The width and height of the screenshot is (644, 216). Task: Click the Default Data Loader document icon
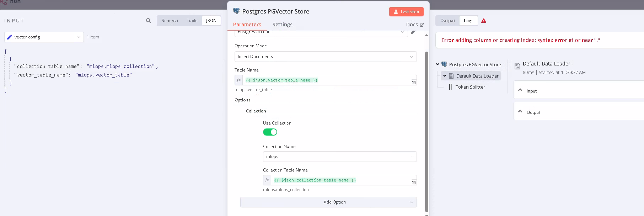click(517, 66)
